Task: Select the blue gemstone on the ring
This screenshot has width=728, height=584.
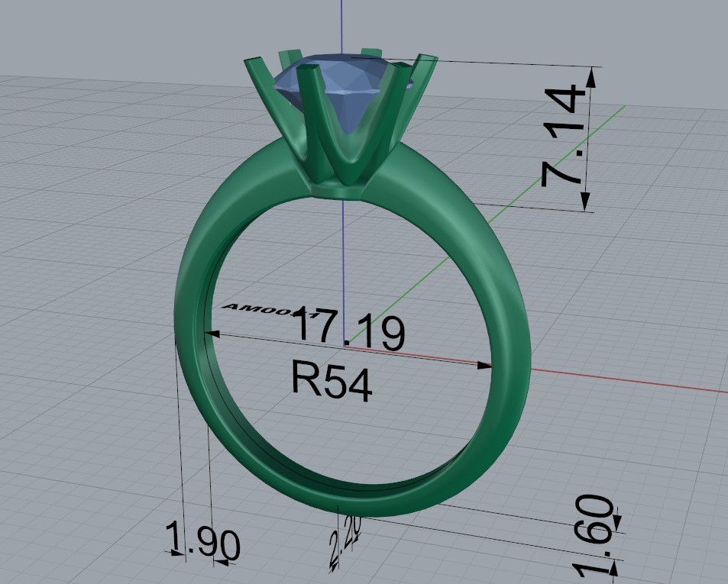Action: (x=343, y=92)
